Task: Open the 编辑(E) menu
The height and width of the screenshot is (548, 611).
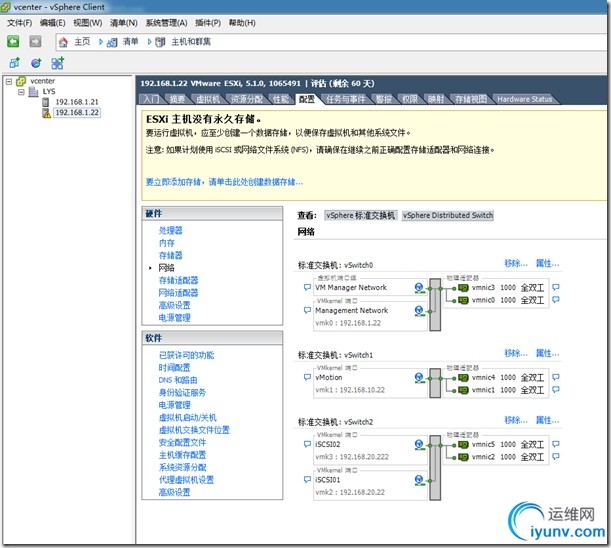Action: (53, 23)
